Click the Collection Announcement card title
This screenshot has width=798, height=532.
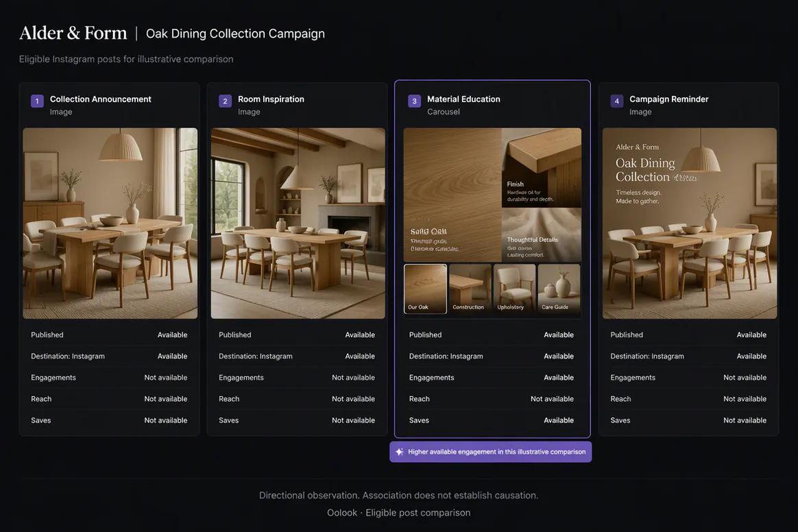(100, 99)
